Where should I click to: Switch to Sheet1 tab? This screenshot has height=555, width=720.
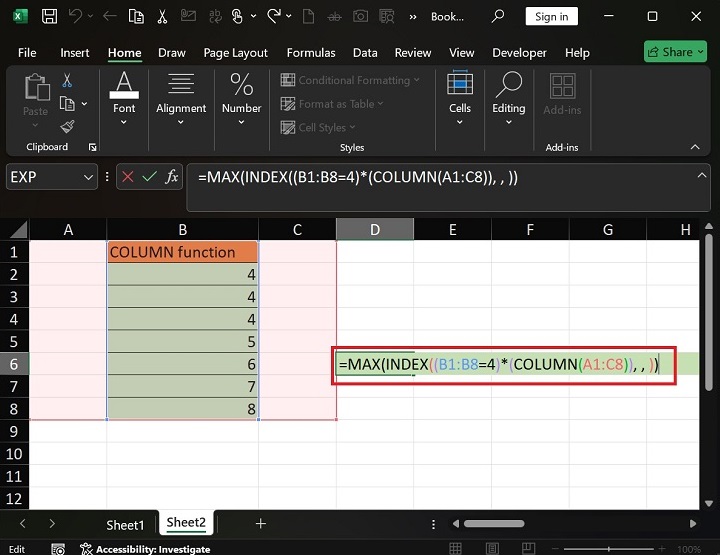tap(125, 525)
